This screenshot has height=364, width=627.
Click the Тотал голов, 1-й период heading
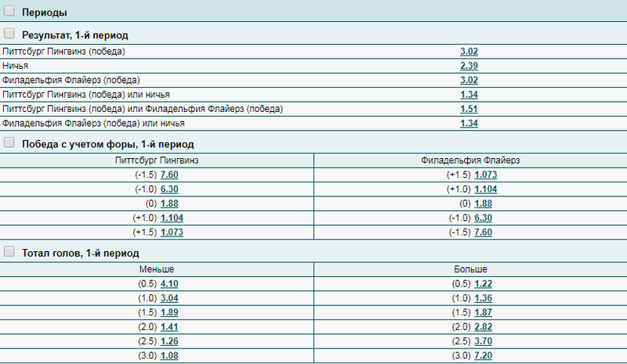click(x=81, y=254)
